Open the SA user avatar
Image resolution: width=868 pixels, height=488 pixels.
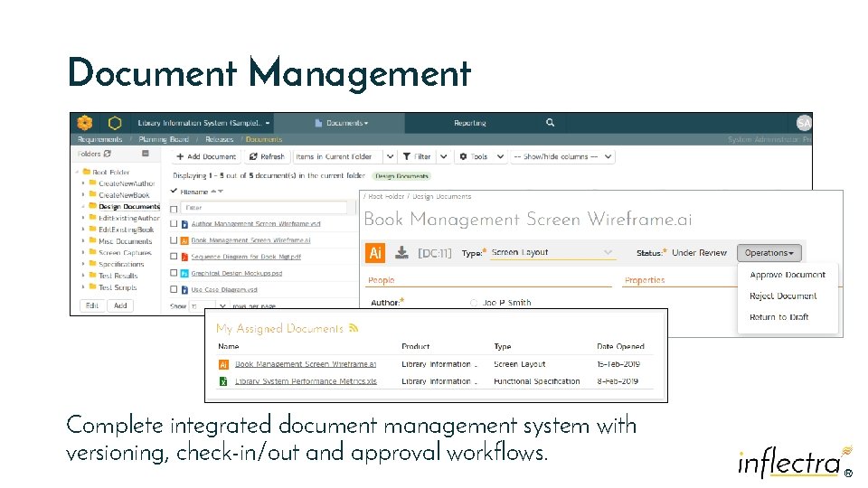pos(804,123)
